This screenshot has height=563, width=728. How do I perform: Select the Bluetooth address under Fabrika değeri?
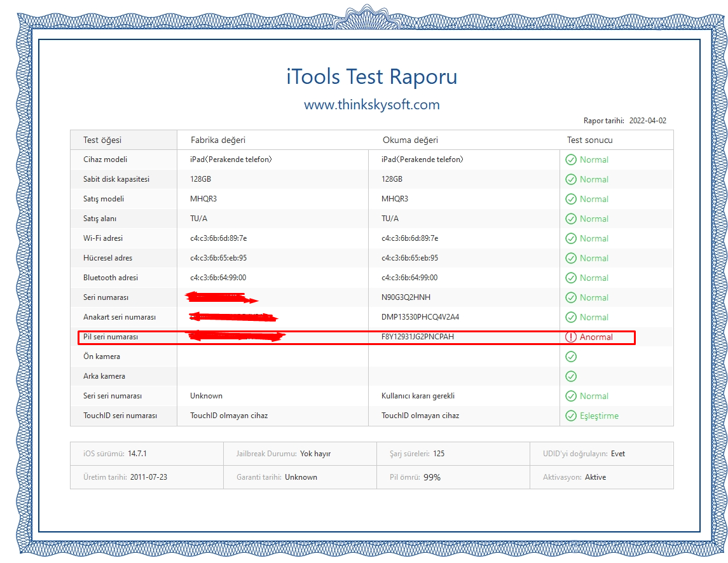pyautogui.click(x=217, y=278)
